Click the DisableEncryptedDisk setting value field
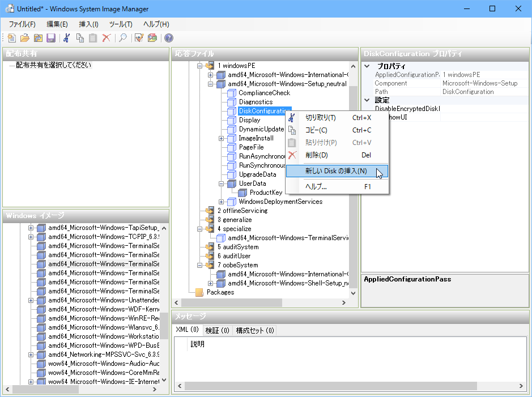 [484, 109]
